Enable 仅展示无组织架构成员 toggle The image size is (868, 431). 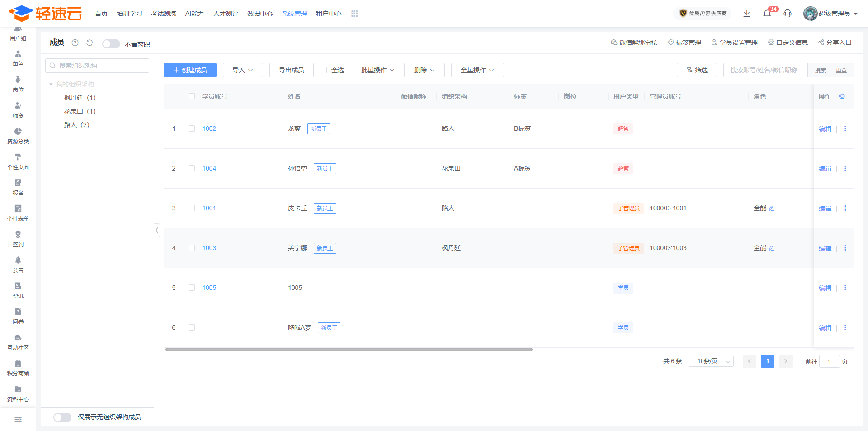point(62,417)
